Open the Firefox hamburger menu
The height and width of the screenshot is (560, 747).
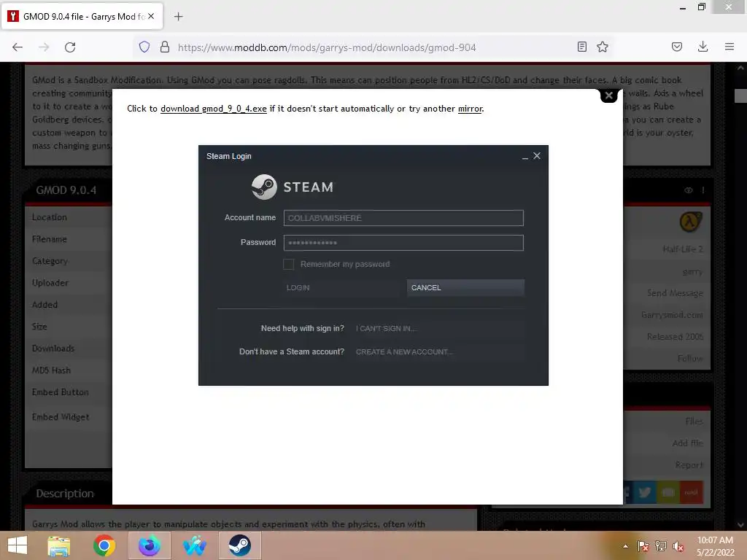(729, 47)
